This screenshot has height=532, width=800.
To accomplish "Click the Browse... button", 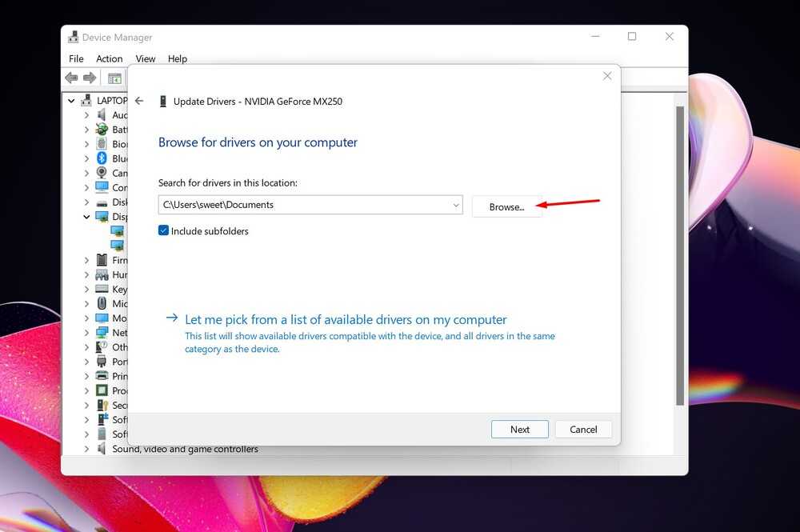I will pos(506,206).
